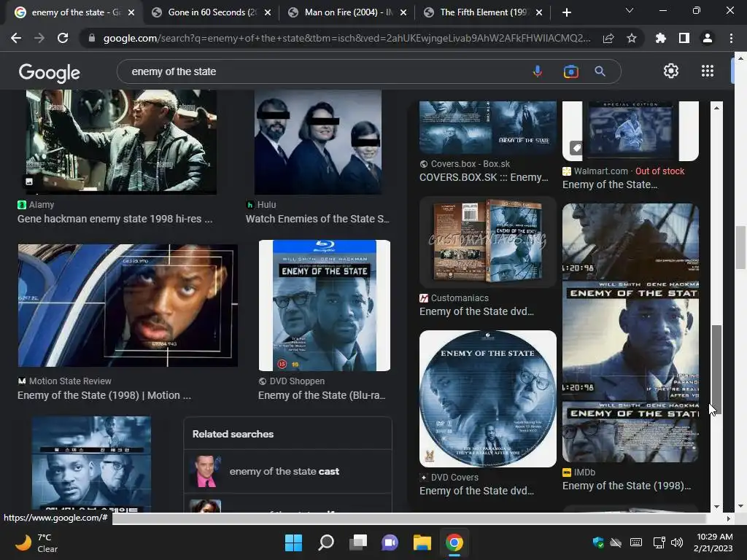Follow Watch Enemies of the State link
Image resolution: width=747 pixels, height=560 pixels.
[317, 219]
